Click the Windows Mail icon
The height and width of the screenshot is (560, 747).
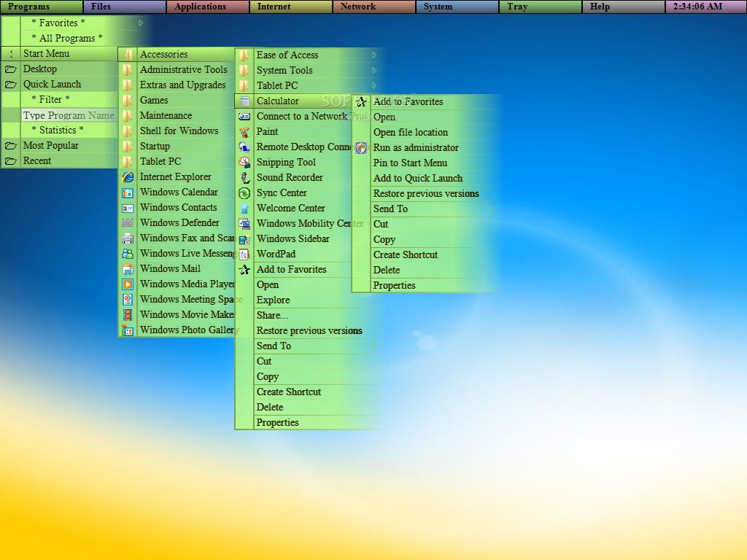(128, 269)
